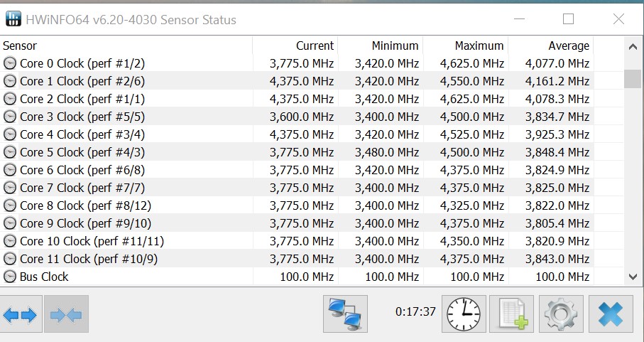Select the Core 1 Clock (perf #2/6) row
The image size is (644, 342).
point(297,81)
